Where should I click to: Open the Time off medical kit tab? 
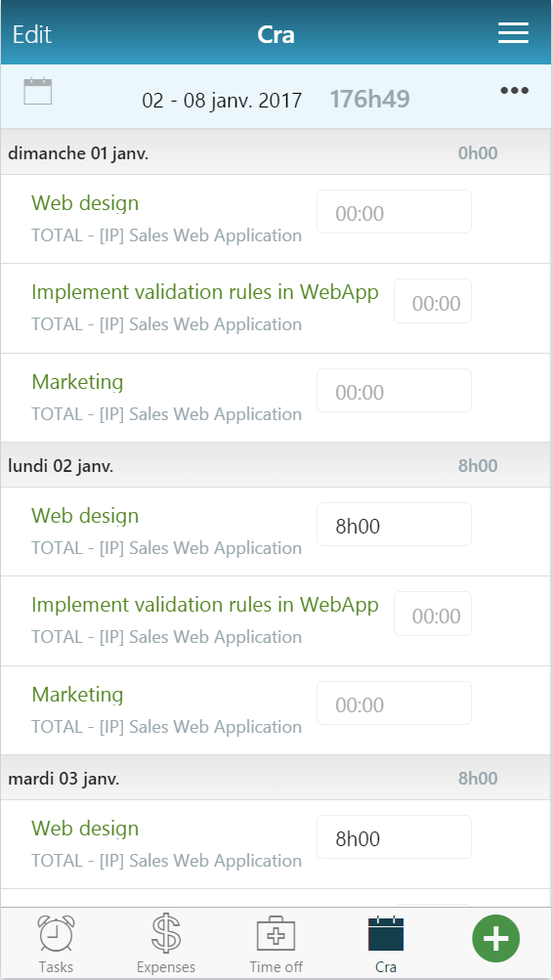click(276, 944)
